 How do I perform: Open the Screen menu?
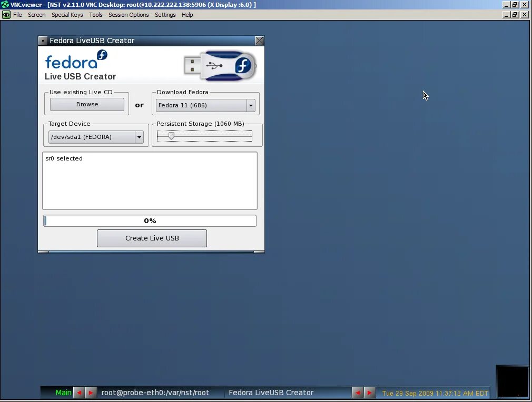coord(37,15)
